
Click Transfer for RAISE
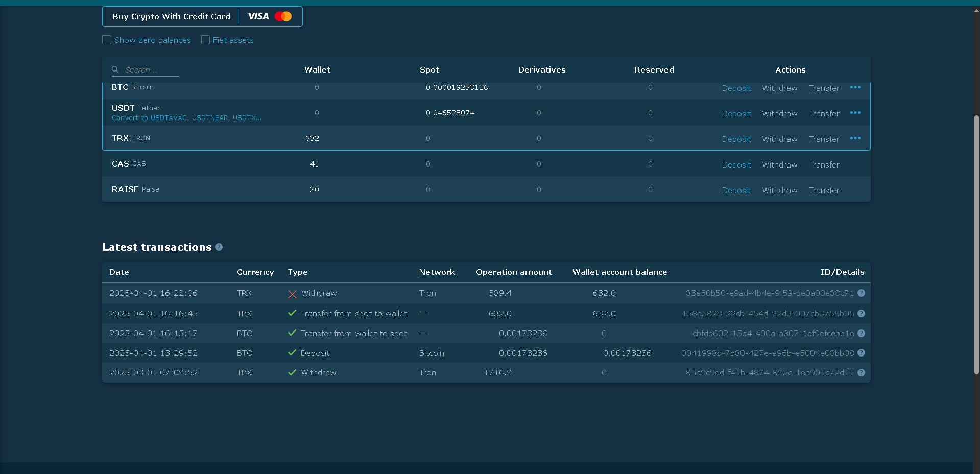point(824,191)
